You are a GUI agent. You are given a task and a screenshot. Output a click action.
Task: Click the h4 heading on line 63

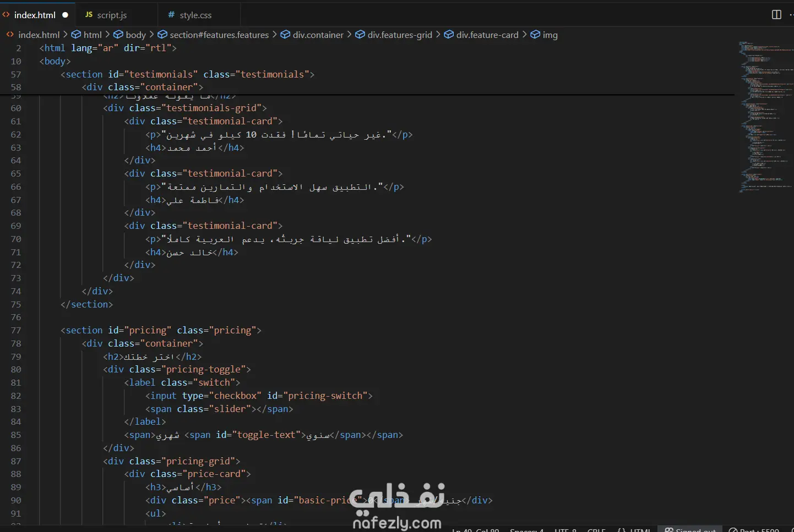195,147
